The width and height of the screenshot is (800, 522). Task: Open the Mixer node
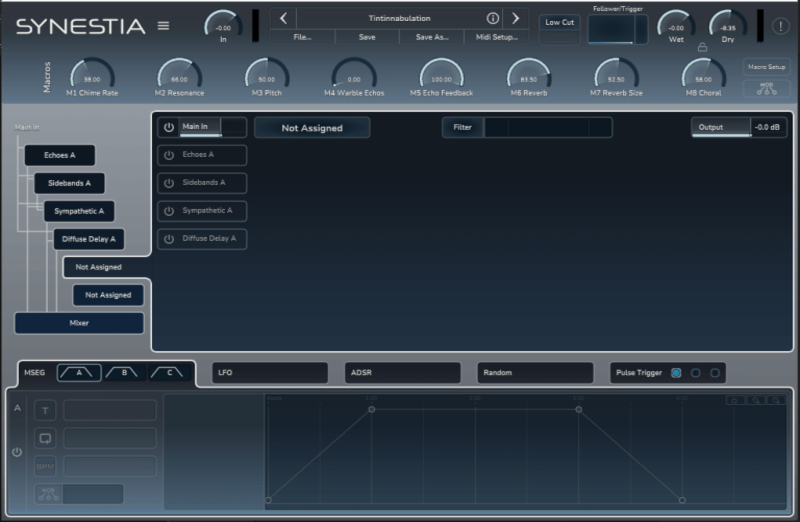79,324
